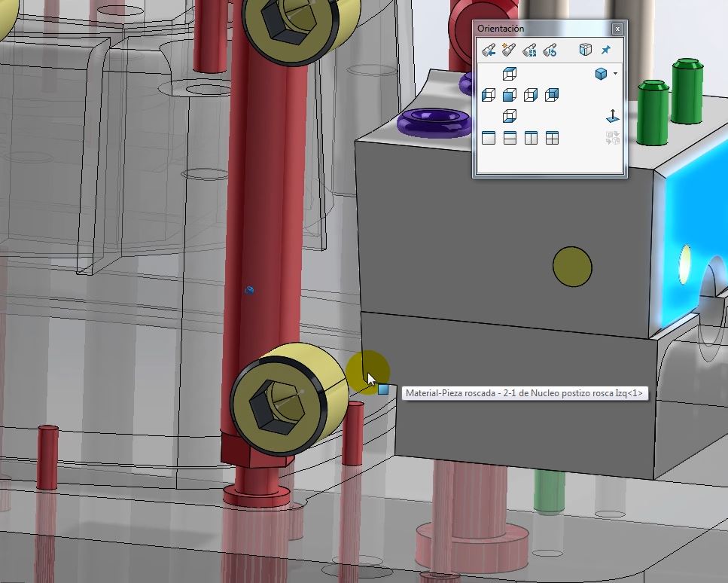
Task: Switch to Front view orientation
Action: pyautogui.click(x=510, y=95)
